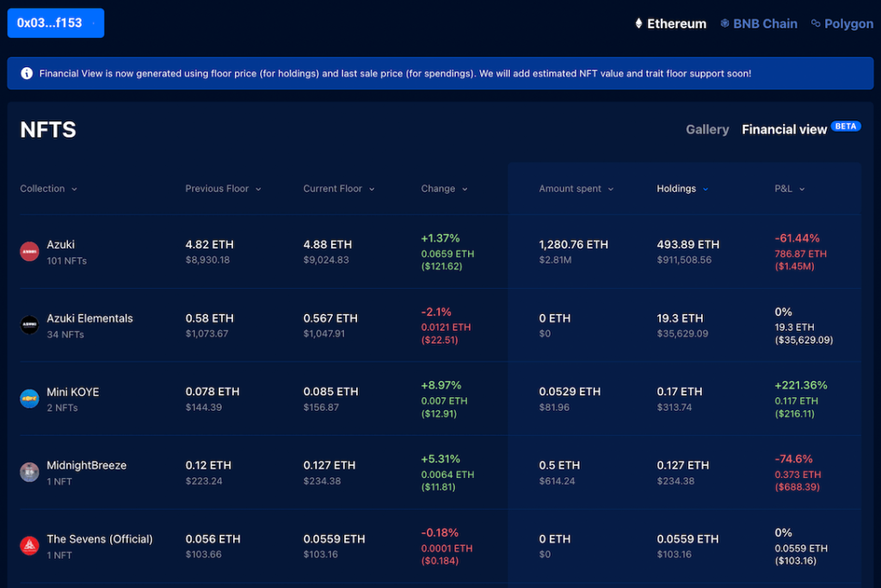Image resolution: width=881 pixels, height=588 pixels.
Task: Click MidnightBreeze P&L '-74.6%'
Action: tap(794, 459)
